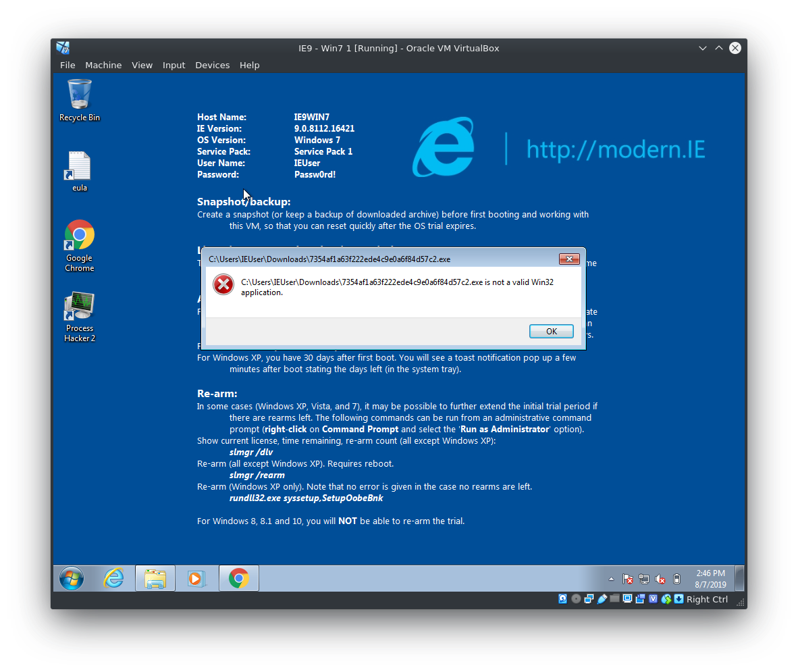Minimize the VirtualBox window with down chevron
This screenshot has width=798, height=672.
(703, 48)
